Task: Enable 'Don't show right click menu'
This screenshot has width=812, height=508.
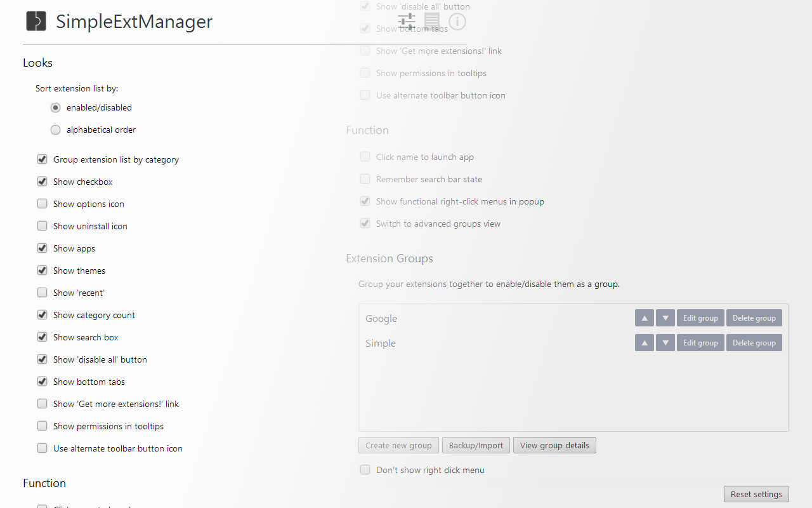Action: [365, 469]
